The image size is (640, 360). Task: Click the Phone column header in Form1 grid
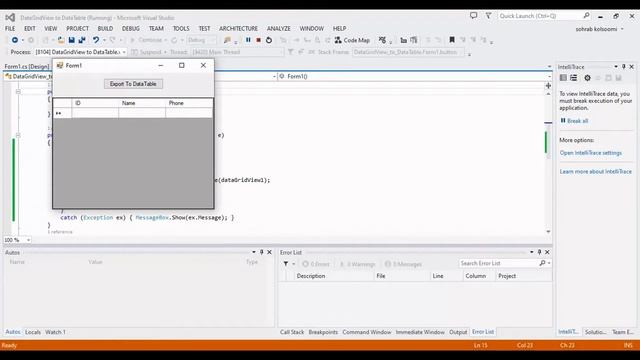pyautogui.click(x=189, y=103)
